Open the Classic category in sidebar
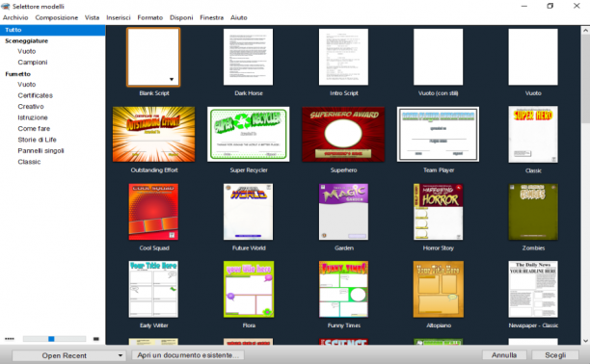The image size is (590, 364). [x=29, y=162]
